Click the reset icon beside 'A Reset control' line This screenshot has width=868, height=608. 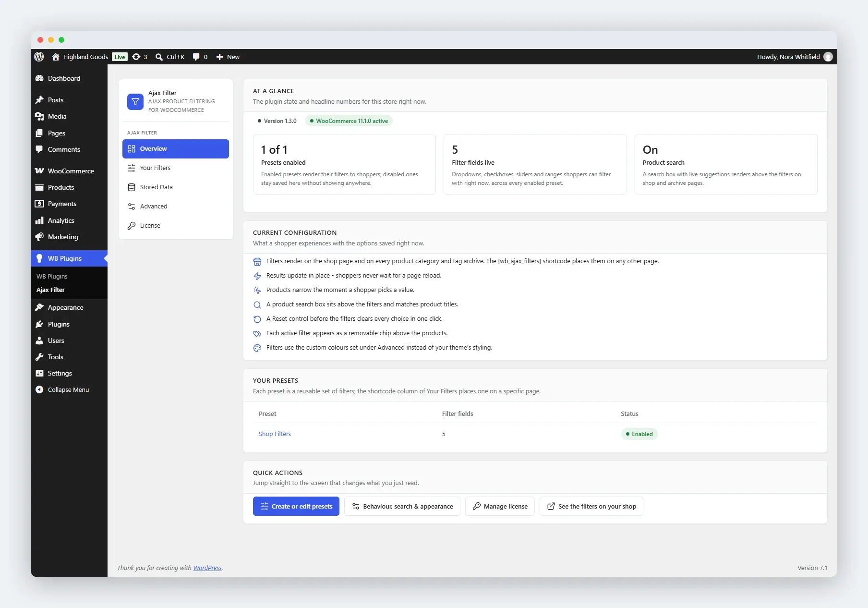pos(257,319)
